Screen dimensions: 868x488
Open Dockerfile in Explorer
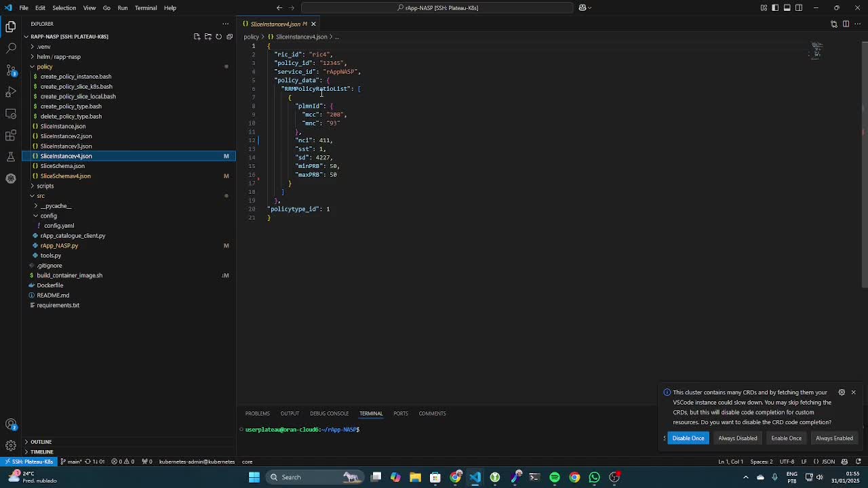click(x=50, y=285)
